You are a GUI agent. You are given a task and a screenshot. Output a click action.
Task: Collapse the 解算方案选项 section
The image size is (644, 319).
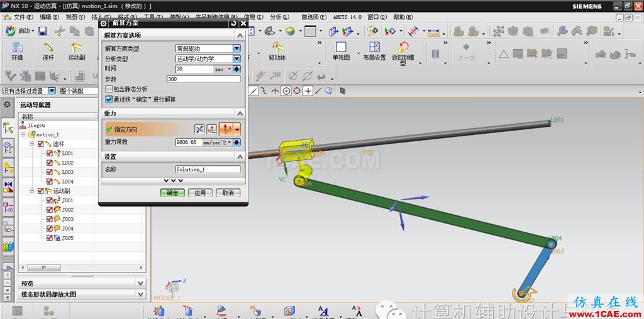(240, 36)
